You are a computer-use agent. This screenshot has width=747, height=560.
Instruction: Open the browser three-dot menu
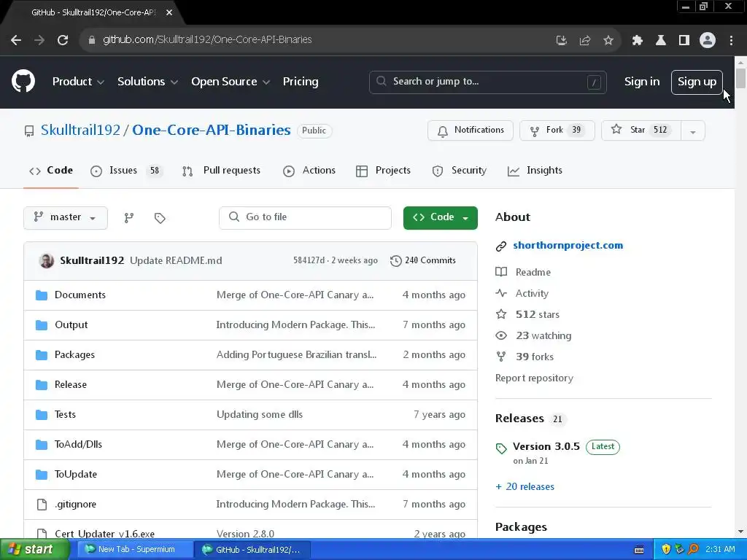pyautogui.click(x=731, y=41)
